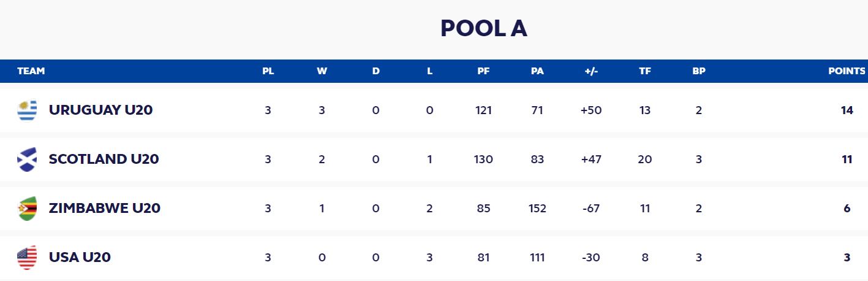Screen dimensions: 868x281
Task: Click the +/- column header
Action: pos(591,71)
